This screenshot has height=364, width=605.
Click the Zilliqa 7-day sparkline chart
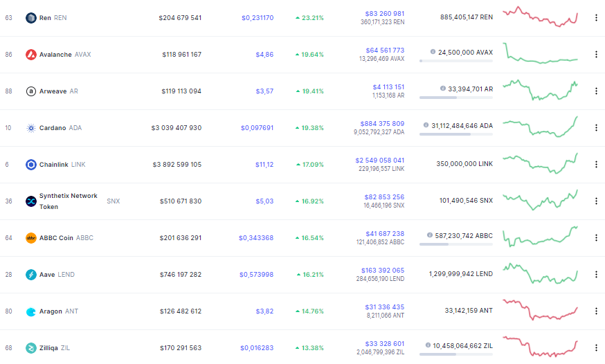pyautogui.click(x=540, y=347)
